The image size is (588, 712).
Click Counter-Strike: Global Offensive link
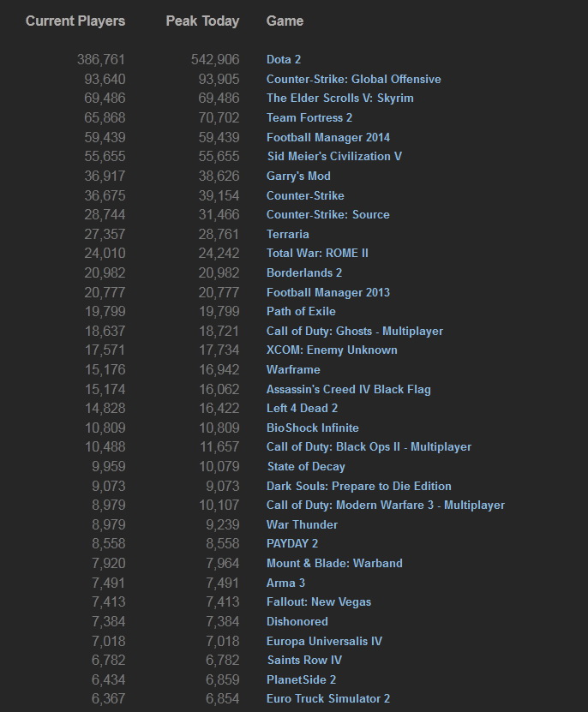[x=353, y=79]
